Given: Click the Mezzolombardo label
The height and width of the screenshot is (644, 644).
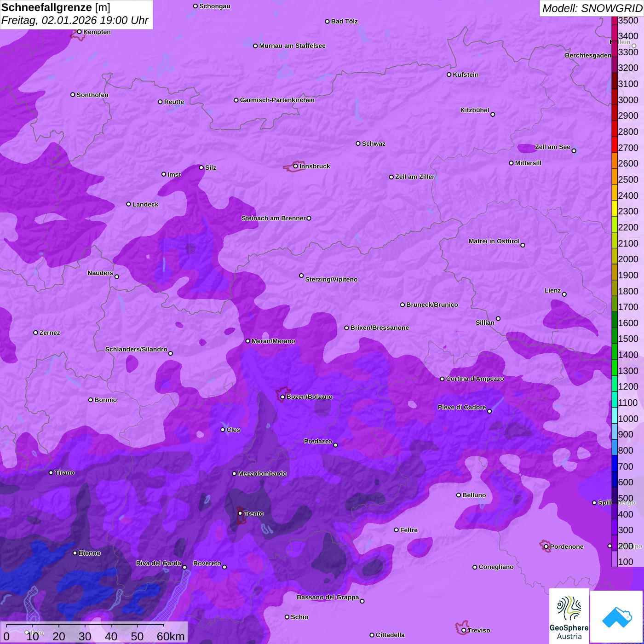Looking at the screenshot, I should (262, 473).
